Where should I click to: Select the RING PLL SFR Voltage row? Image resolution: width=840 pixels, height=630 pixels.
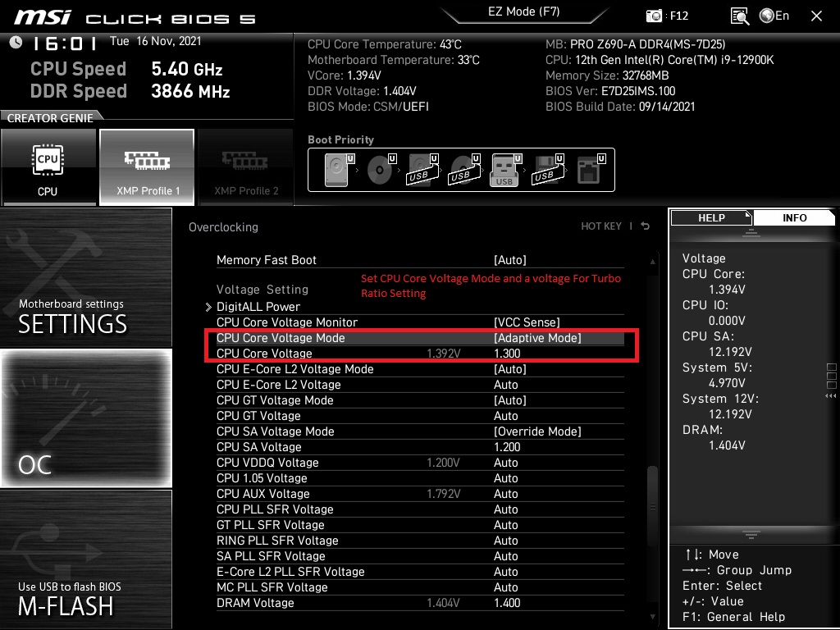[x=420, y=540]
